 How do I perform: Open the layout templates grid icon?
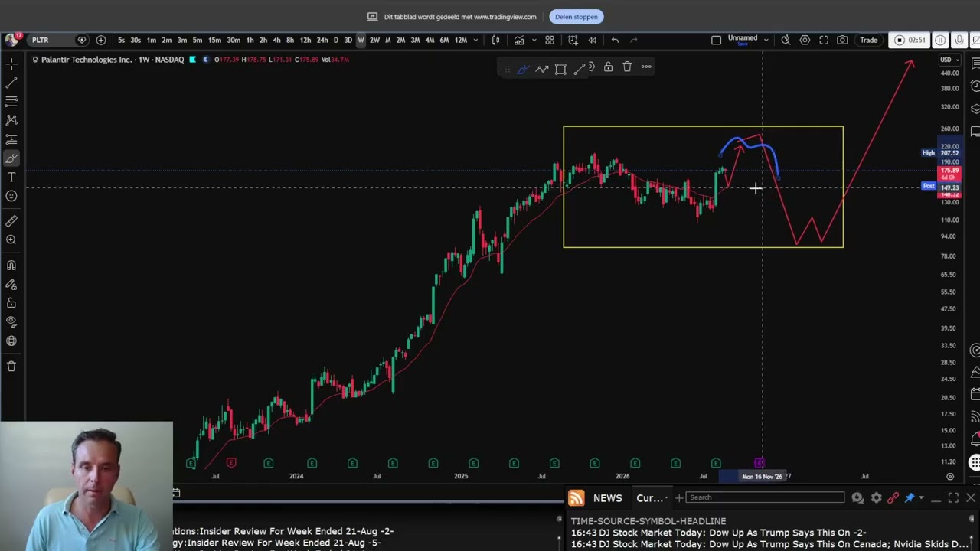(x=550, y=40)
